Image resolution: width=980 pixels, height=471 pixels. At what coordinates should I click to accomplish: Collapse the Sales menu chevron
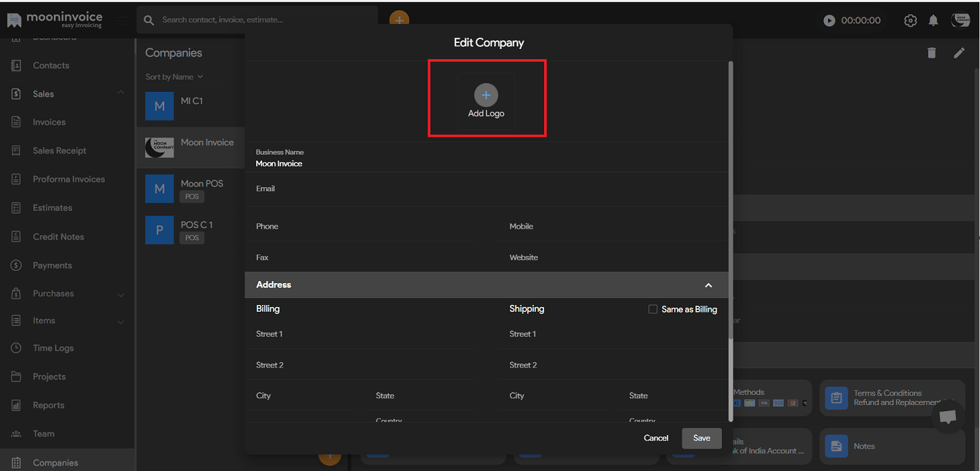(121, 93)
